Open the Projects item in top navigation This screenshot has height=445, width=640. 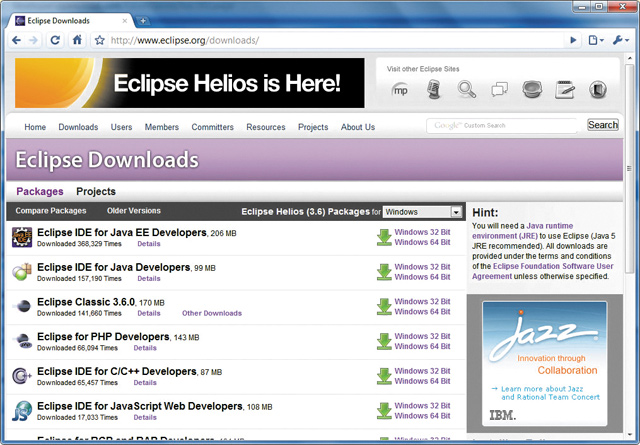pos(313,127)
